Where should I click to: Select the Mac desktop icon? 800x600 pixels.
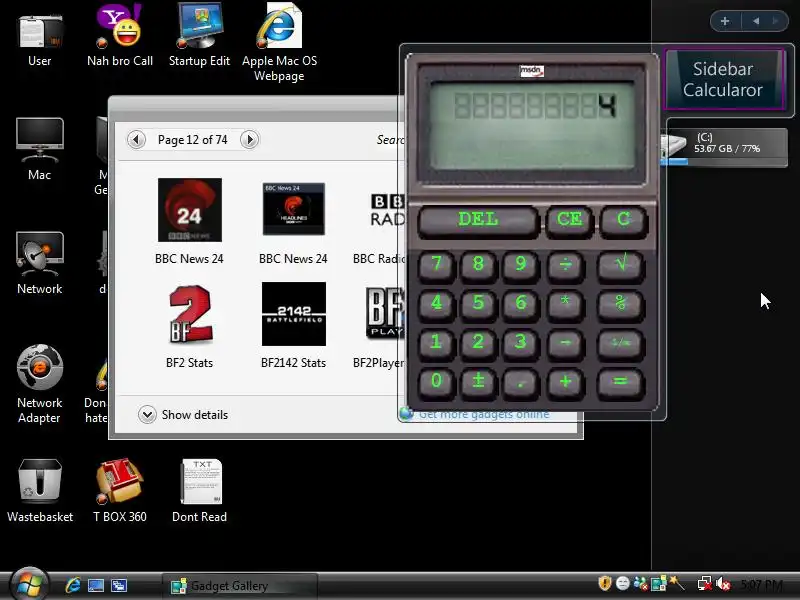[40, 149]
